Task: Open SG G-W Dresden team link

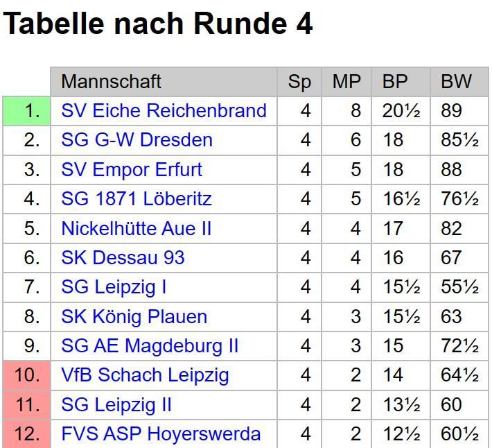Action: coord(137,140)
